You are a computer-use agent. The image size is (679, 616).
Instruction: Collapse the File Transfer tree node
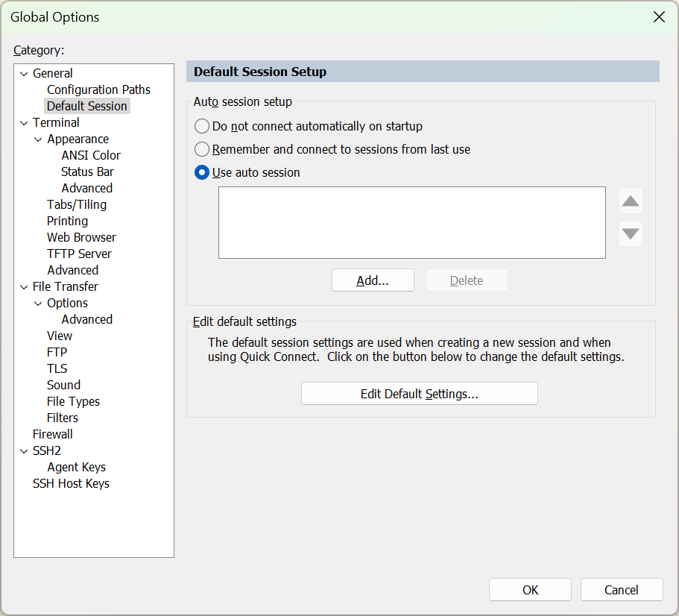(x=24, y=286)
